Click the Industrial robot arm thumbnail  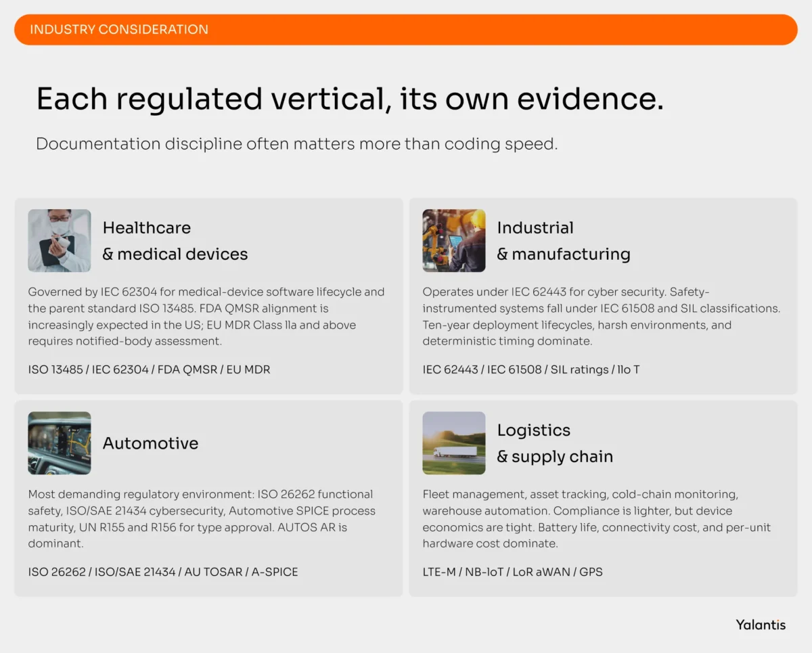454,240
